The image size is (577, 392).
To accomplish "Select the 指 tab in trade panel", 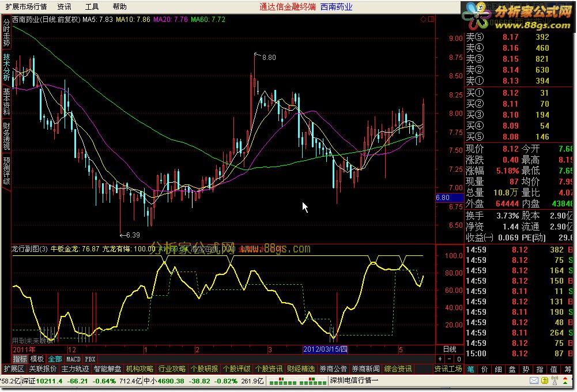I will pos(540,369).
